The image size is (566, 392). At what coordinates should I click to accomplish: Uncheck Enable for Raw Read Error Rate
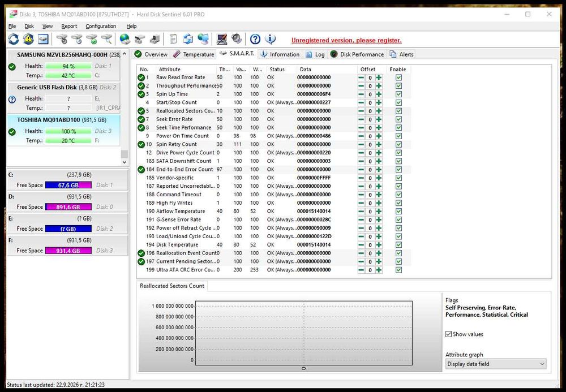point(398,77)
